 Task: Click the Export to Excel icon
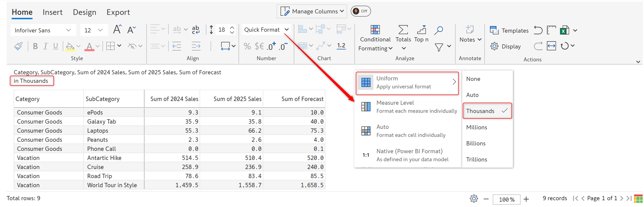(x=564, y=30)
